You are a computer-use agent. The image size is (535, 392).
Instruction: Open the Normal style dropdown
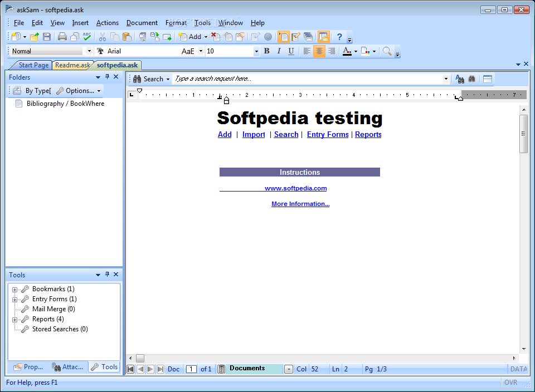(x=89, y=51)
